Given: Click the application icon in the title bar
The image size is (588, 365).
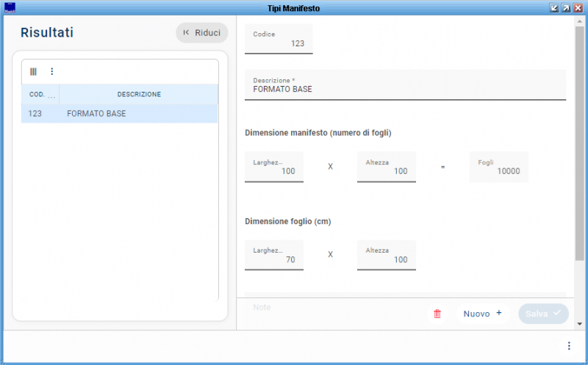Looking at the screenshot, I should (10, 7).
